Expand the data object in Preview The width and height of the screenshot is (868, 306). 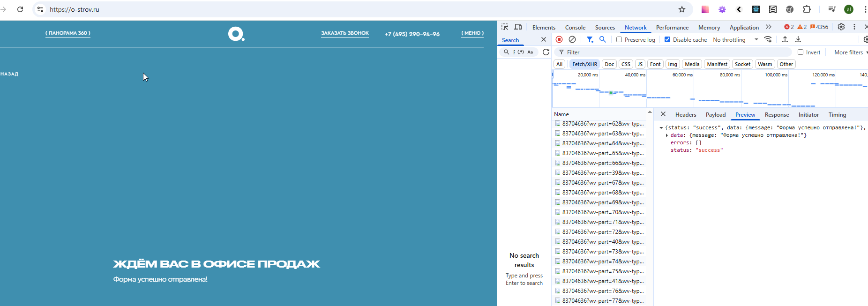(x=667, y=135)
